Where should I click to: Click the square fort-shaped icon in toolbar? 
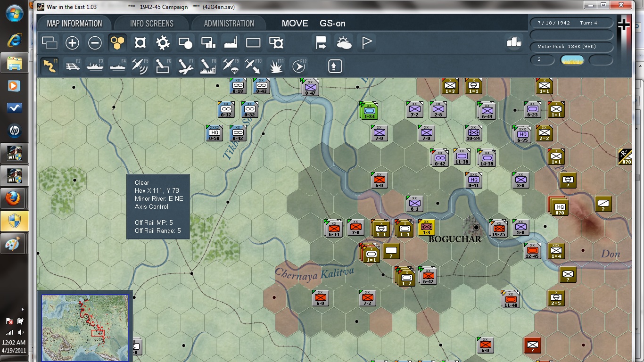point(140,43)
